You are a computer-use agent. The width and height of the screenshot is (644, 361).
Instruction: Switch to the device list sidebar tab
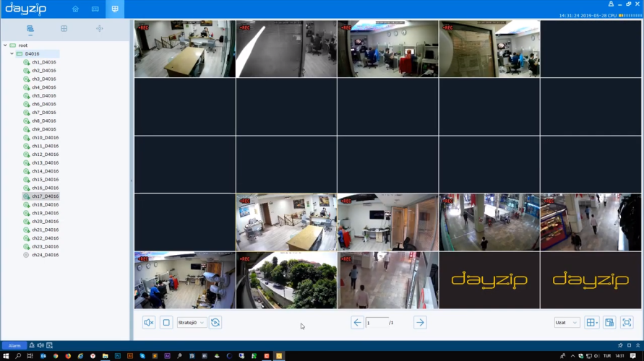30,29
